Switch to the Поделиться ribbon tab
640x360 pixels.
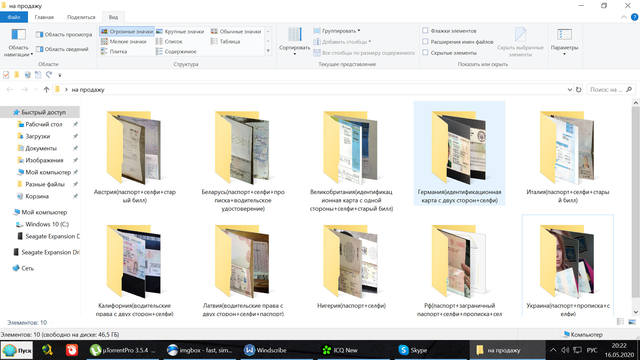point(81,17)
